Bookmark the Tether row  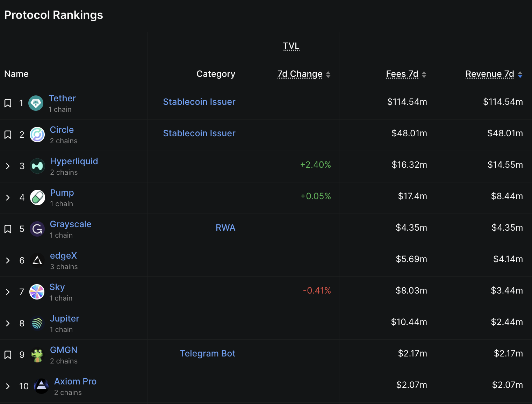[8, 103]
